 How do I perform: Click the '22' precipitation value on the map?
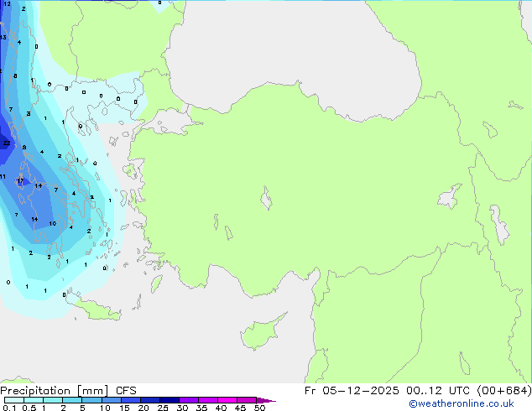click(7, 143)
